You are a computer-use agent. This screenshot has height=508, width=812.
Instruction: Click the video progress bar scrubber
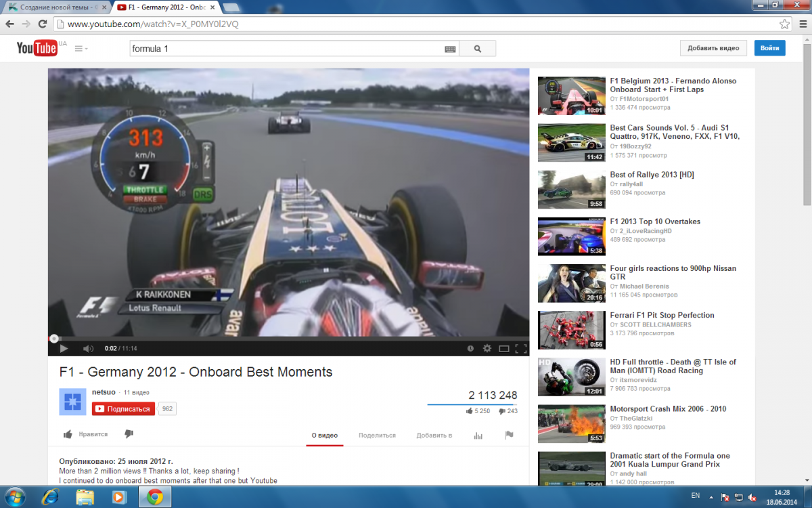click(x=53, y=339)
